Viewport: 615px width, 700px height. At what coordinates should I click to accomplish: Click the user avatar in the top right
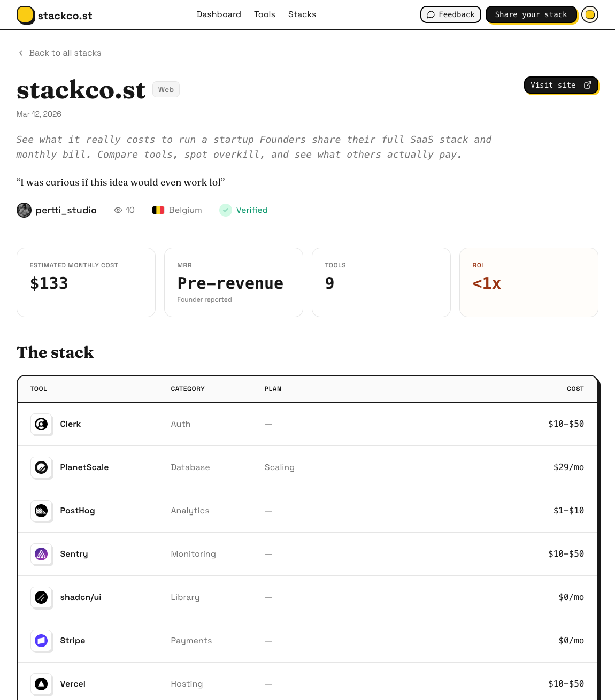pyautogui.click(x=590, y=14)
